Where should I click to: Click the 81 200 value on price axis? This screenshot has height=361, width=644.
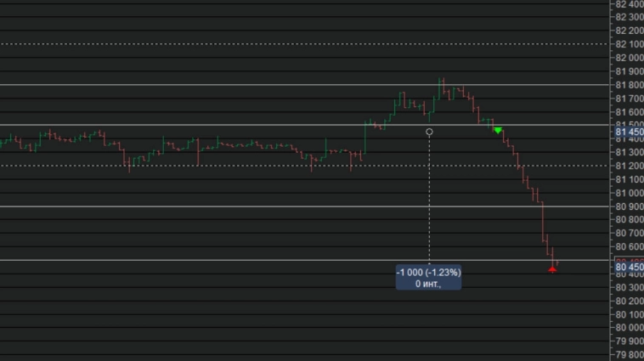click(x=630, y=166)
